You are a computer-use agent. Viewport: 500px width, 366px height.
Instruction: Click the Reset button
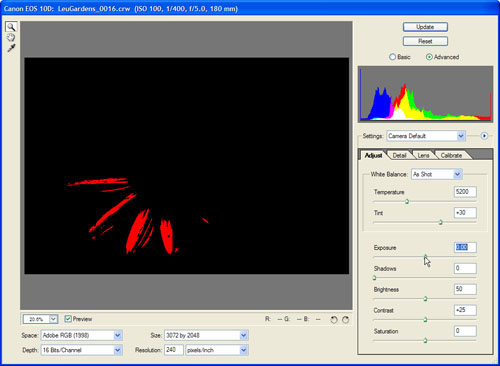pos(425,41)
